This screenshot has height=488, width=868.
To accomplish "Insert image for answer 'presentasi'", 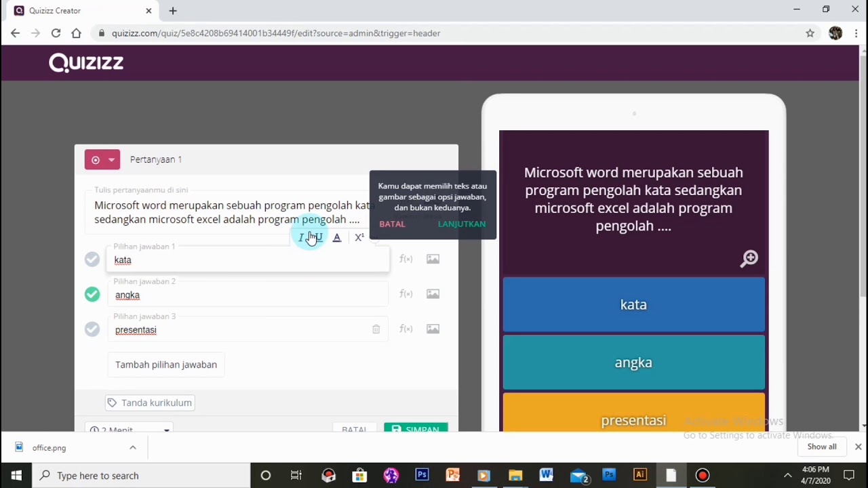I will click(433, 329).
